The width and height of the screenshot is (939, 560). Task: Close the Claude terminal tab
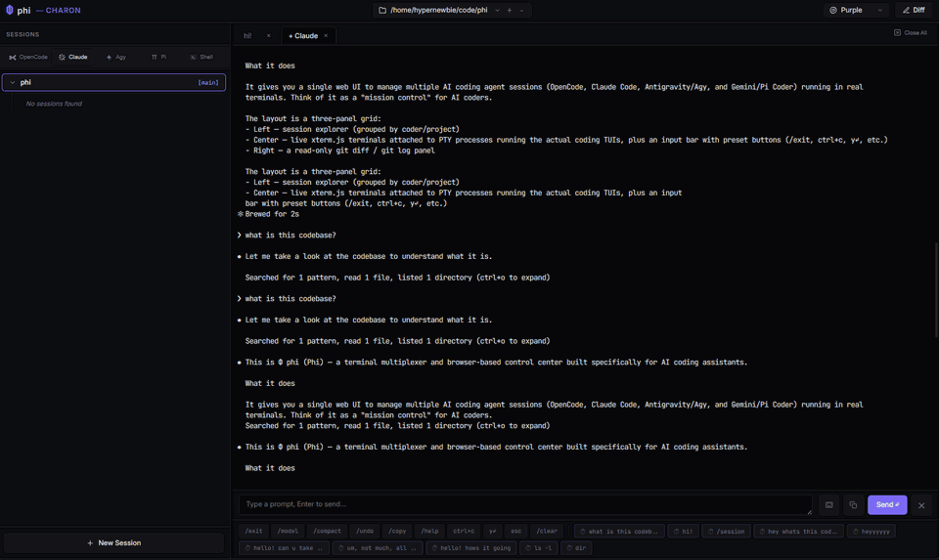[326, 36]
